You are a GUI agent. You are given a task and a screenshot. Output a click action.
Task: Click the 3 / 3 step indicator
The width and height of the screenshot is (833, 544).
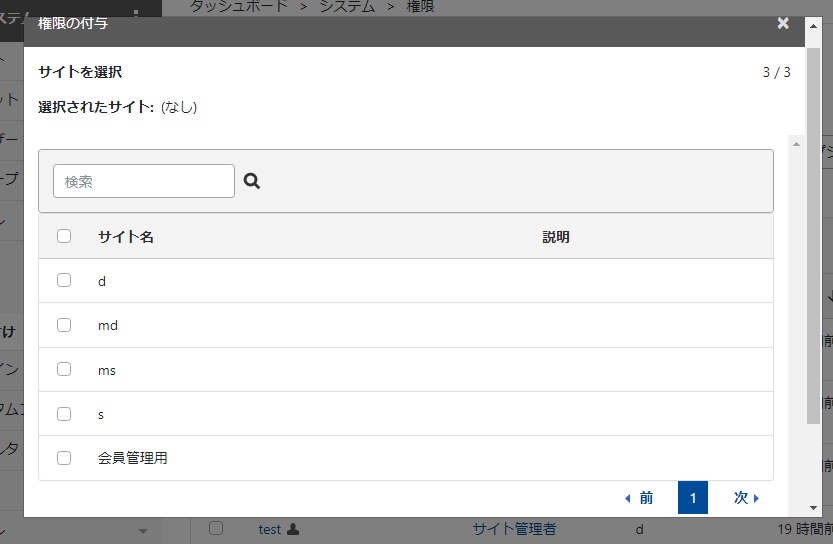click(x=777, y=72)
